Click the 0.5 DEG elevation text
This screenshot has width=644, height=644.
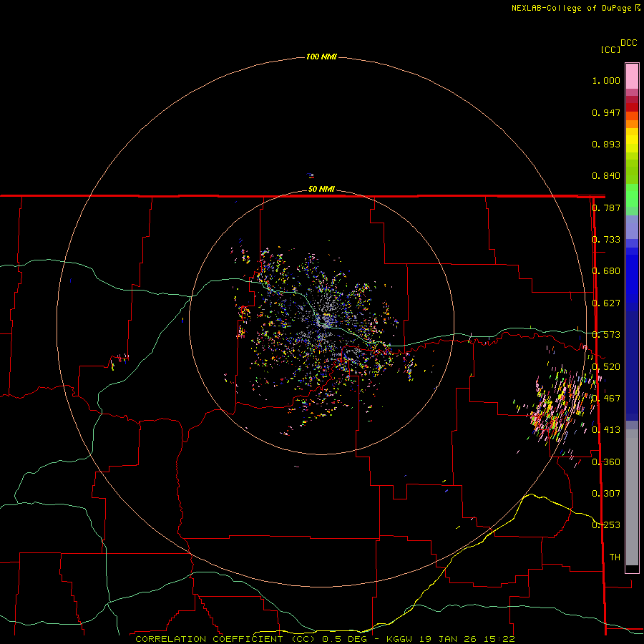(x=344, y=639)
